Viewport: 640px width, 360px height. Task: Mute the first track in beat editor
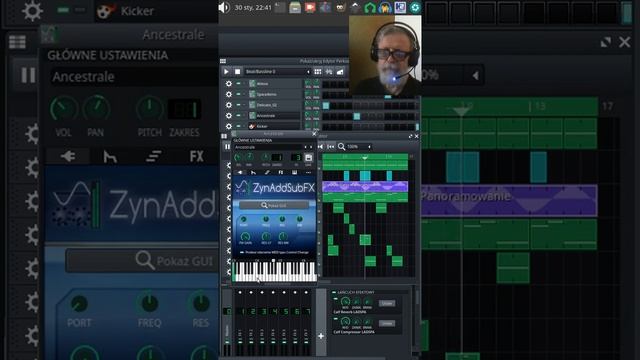pos(238,84)
